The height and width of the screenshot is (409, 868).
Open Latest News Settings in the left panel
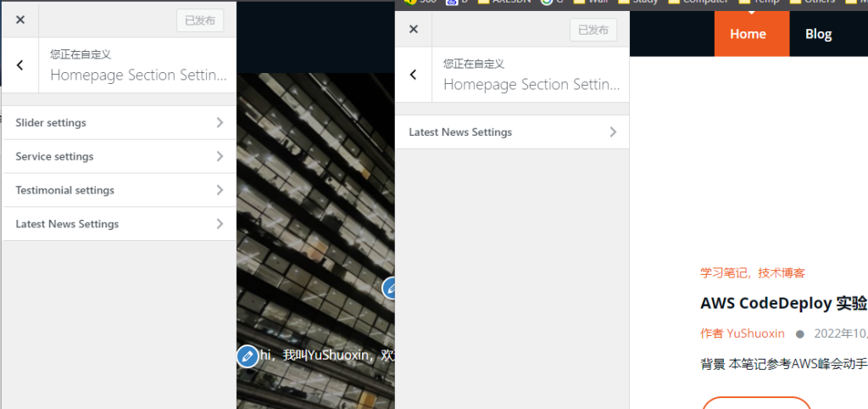pyautogui.click(x=68, y=225)
